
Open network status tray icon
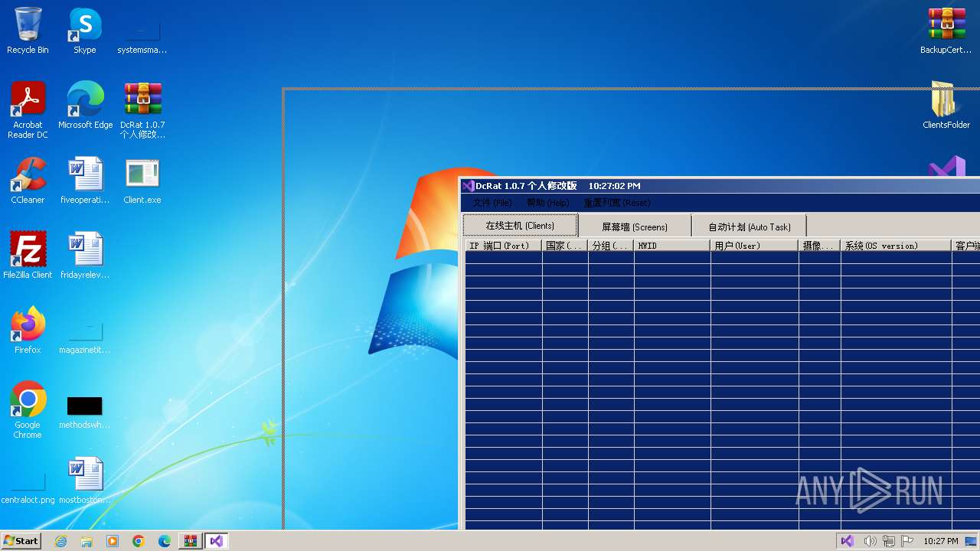(889, 541)
